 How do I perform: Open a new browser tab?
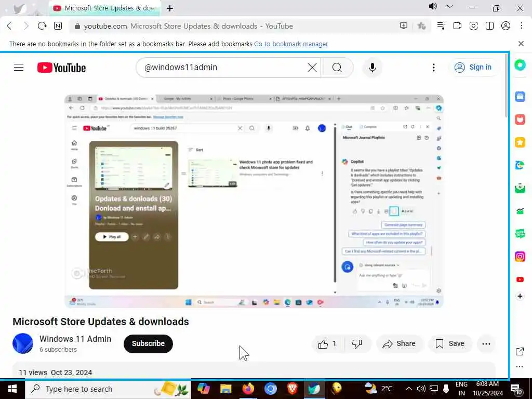170,8
